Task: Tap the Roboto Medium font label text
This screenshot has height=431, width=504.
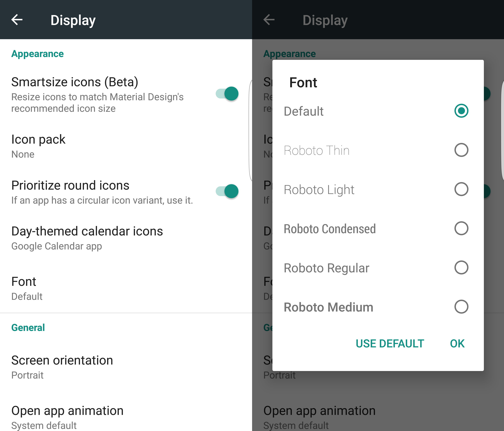Action: (328, 307)
